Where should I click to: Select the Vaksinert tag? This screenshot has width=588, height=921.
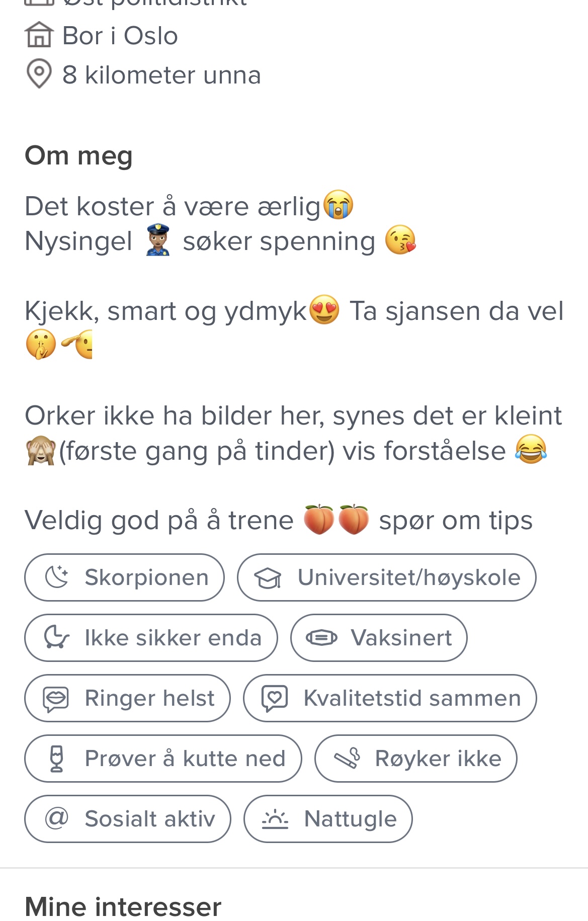379,638
